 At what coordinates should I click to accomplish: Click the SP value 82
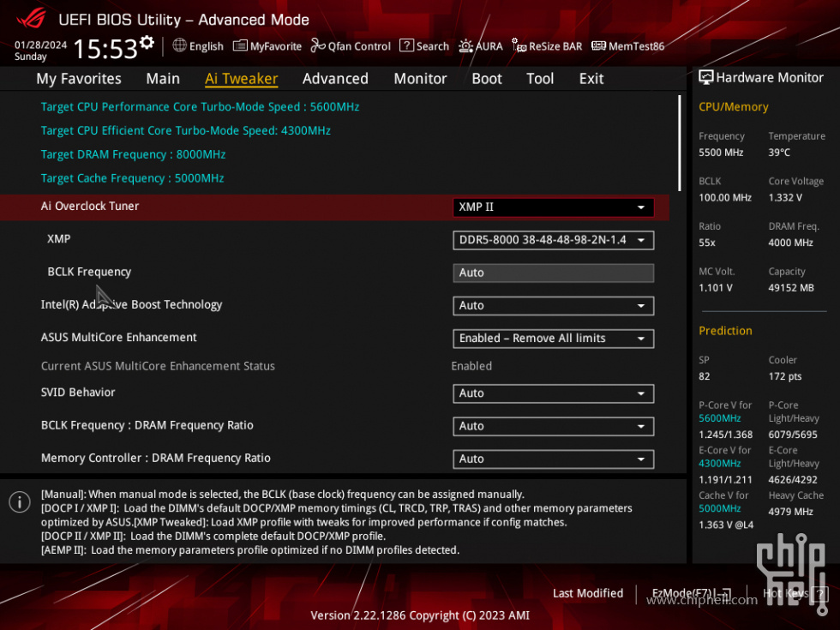704,376
